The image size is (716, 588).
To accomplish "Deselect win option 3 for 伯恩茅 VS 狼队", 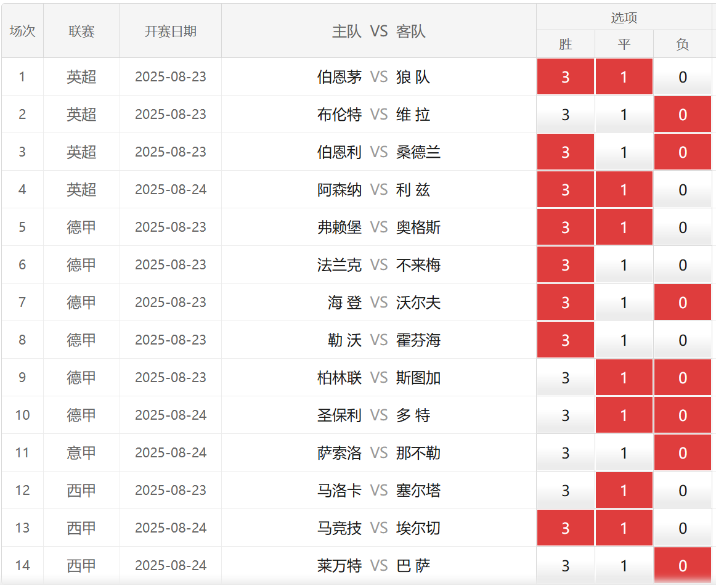I will 565,77.
